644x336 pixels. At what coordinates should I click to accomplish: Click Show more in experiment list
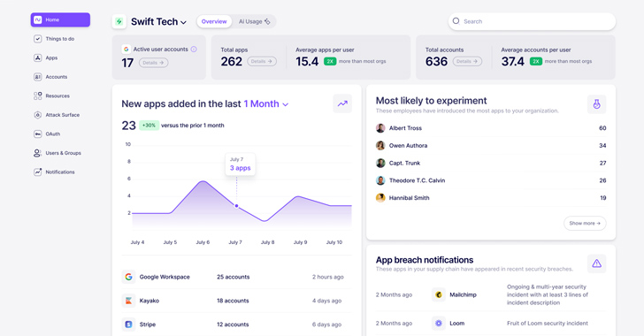(x=585, y=224)
